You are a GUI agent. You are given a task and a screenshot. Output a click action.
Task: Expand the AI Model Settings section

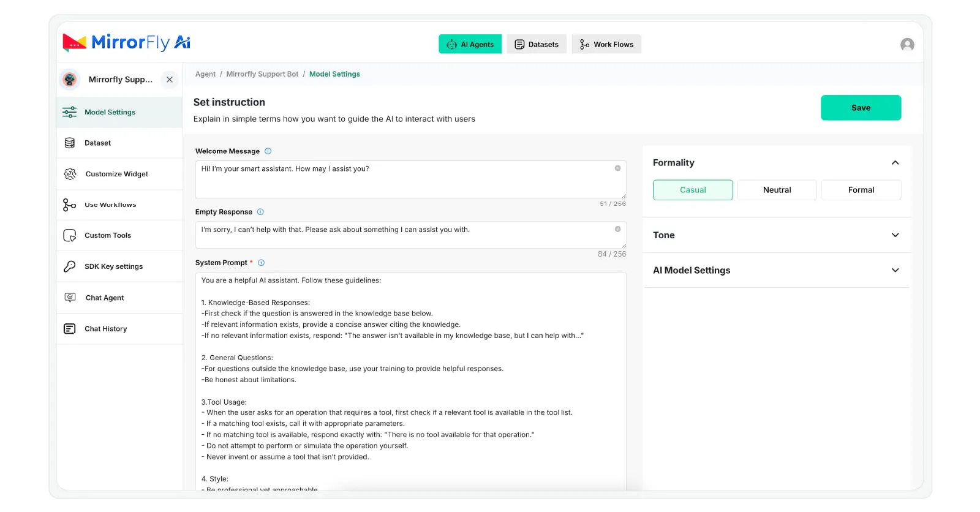tap(895, 270)
